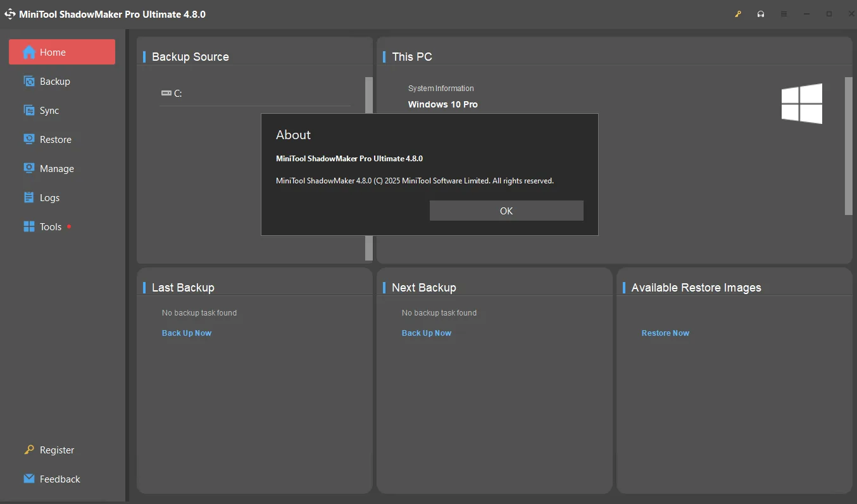Open support via the headset icon
Viewport: 857px width, 504px height.
(x=761, y=14)
